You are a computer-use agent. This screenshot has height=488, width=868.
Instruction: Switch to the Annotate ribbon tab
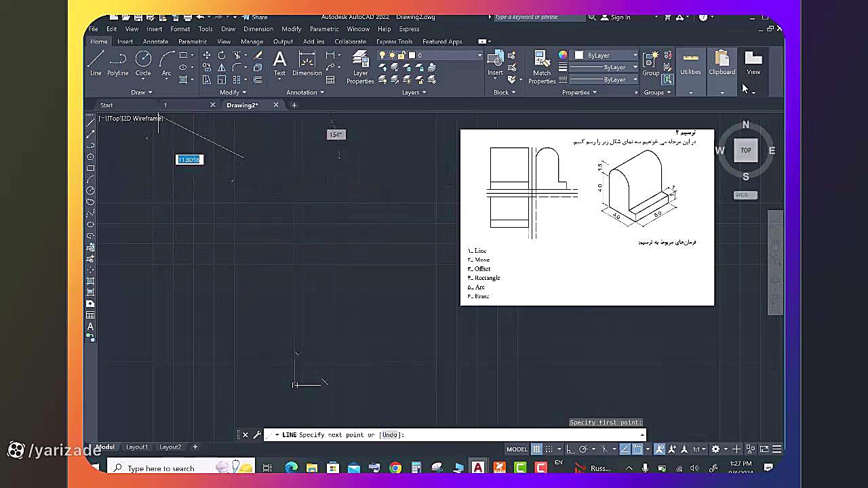(155, 41)
